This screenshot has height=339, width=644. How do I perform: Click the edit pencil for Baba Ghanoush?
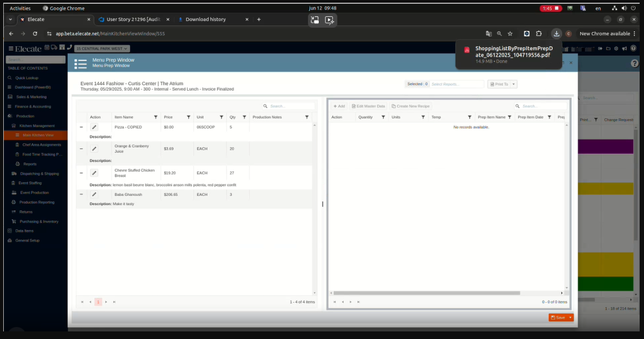pyautogui.click(x=94, y=194)
